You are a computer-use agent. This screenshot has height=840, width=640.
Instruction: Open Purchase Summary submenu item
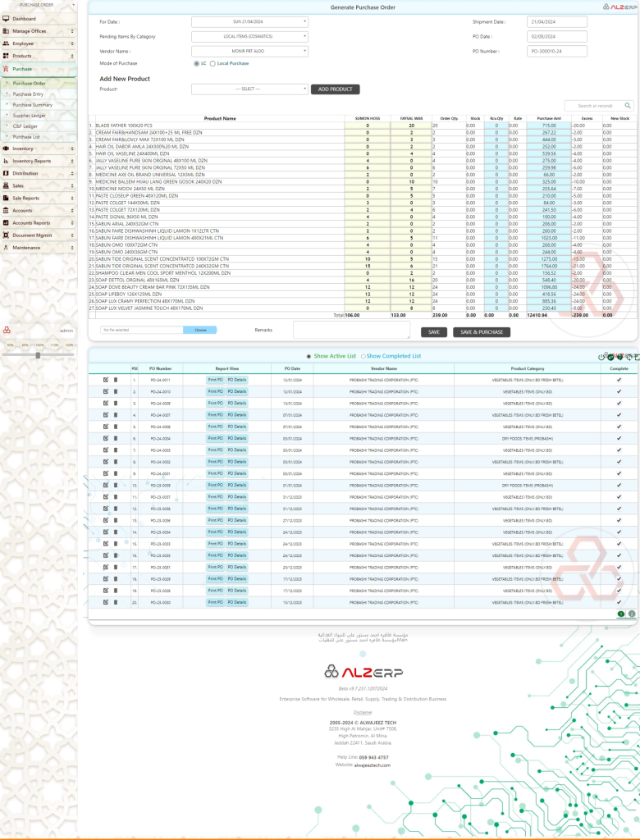[39, 105]
